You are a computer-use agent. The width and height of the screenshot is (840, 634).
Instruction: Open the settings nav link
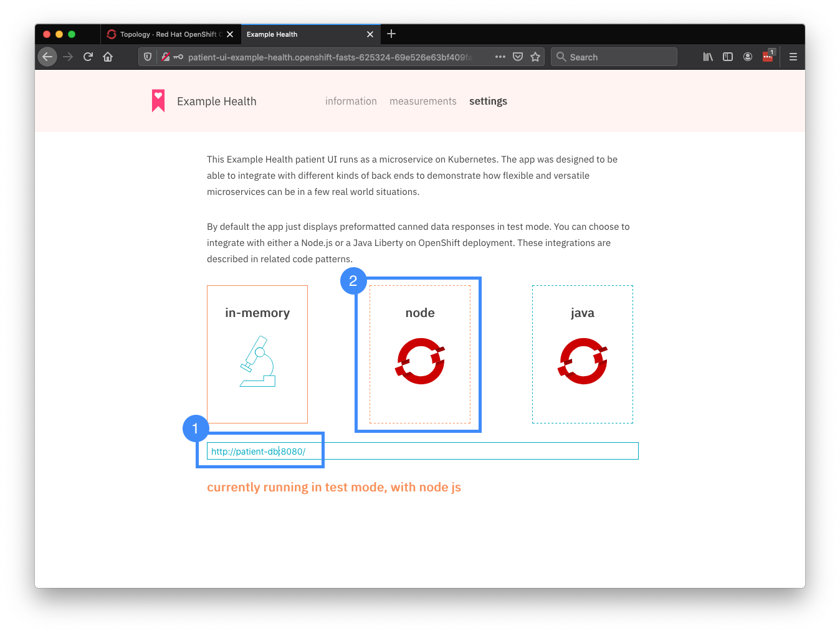(488, 102)
